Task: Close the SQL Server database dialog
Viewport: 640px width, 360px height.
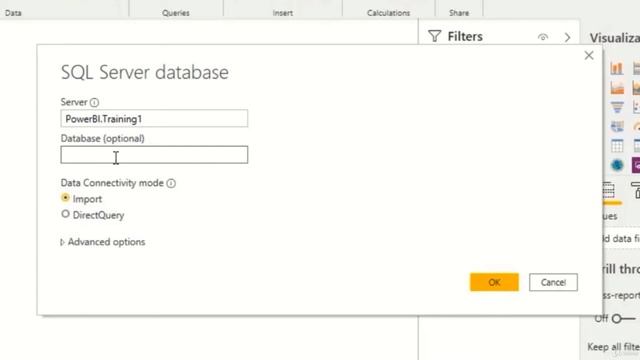Action: coord(589,56)
